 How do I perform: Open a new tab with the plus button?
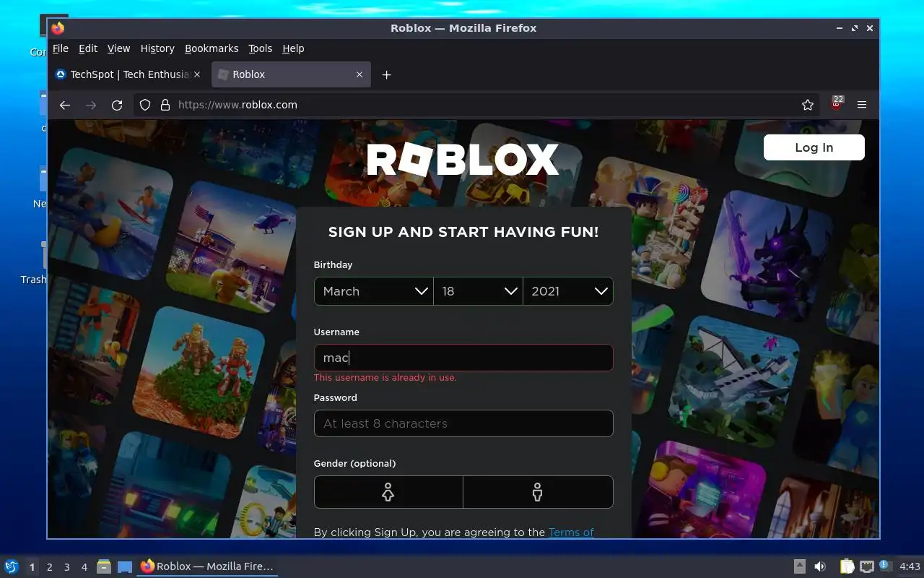(386, 74)
